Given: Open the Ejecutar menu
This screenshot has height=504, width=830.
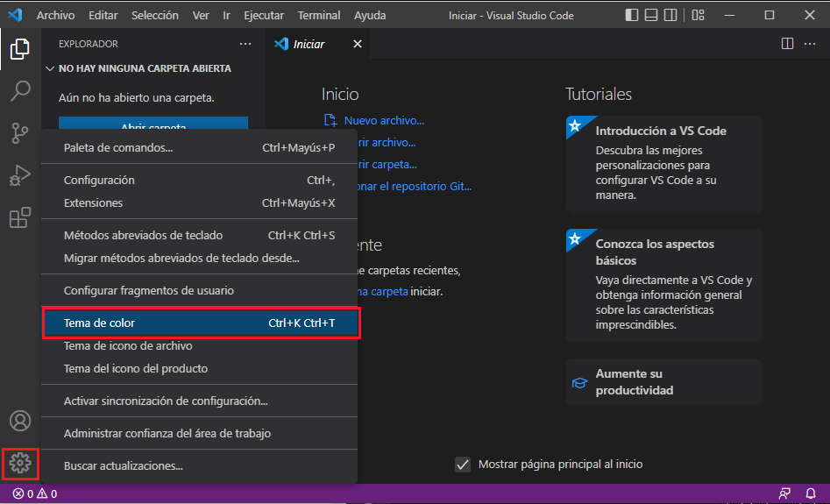Looking at the screenshot, I should coord(264,16).
